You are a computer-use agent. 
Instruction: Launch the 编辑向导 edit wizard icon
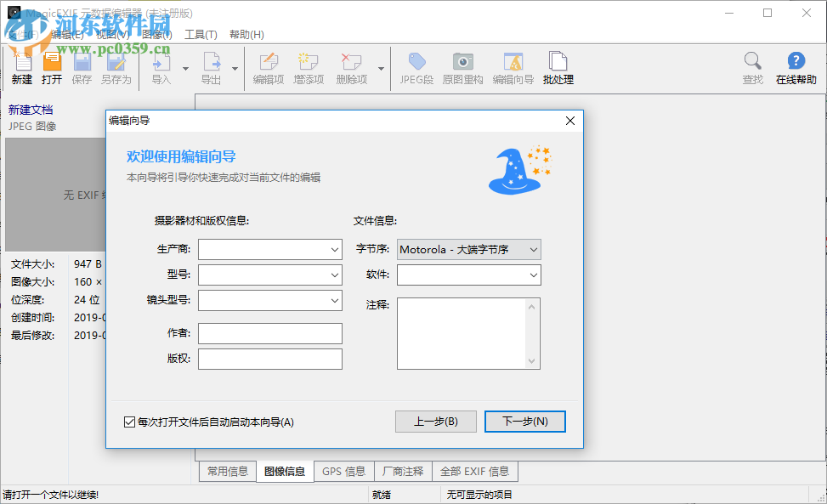(x=513, y=66)
